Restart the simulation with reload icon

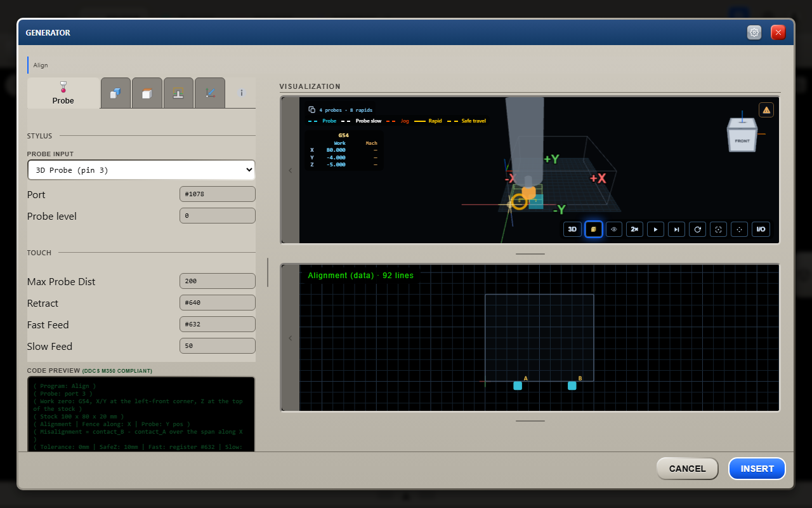[x=698, y=229]
